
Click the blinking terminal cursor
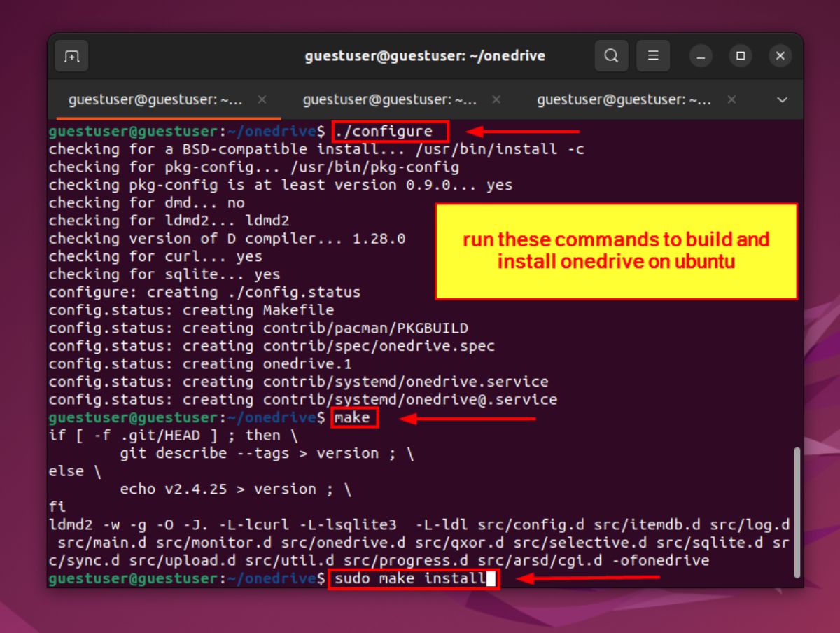(490, 578)
